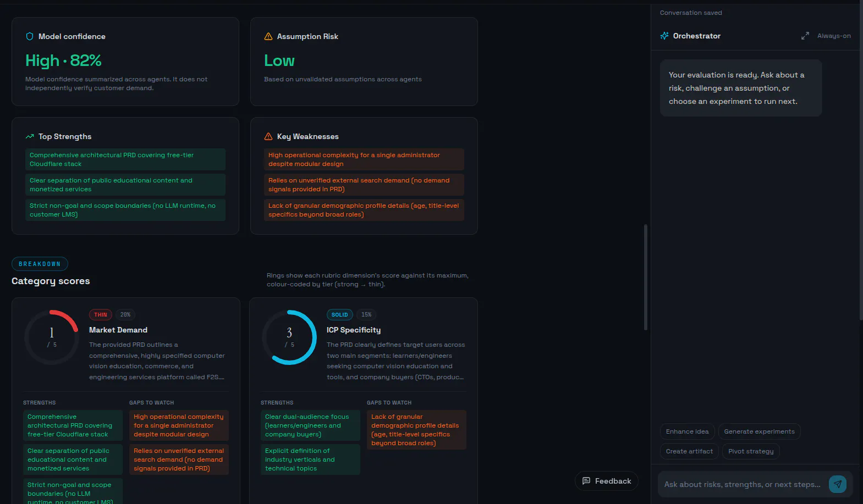Click the Market Demand card title
863x504 pixels.
tap(118, 330)
